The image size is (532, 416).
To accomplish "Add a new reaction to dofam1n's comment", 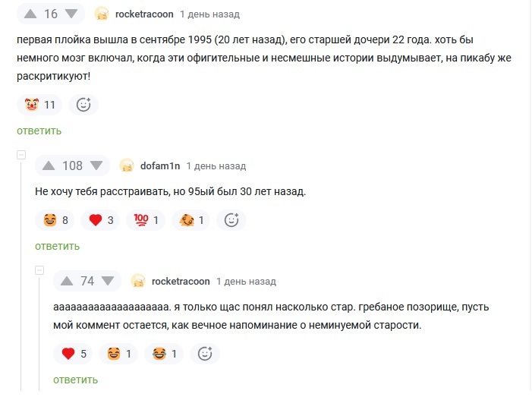I will 231,220.
